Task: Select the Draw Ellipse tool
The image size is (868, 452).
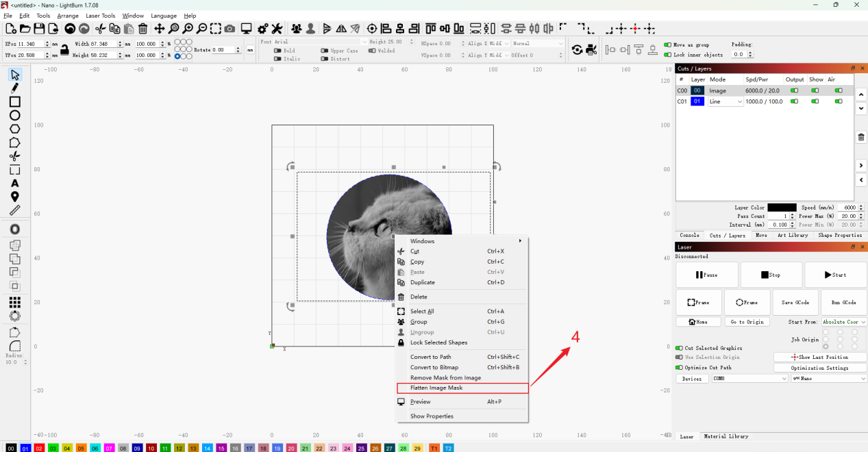Action: (x=14, y=115)
